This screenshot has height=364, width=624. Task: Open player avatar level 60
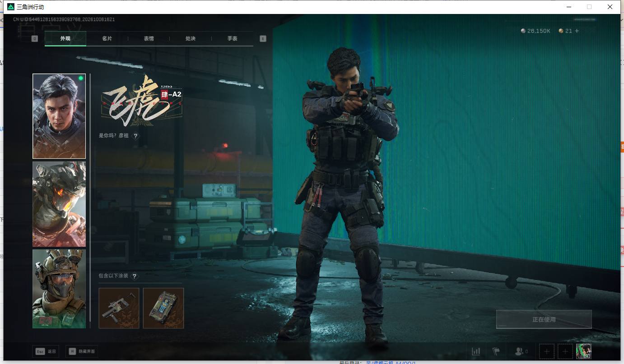point(583,351)
